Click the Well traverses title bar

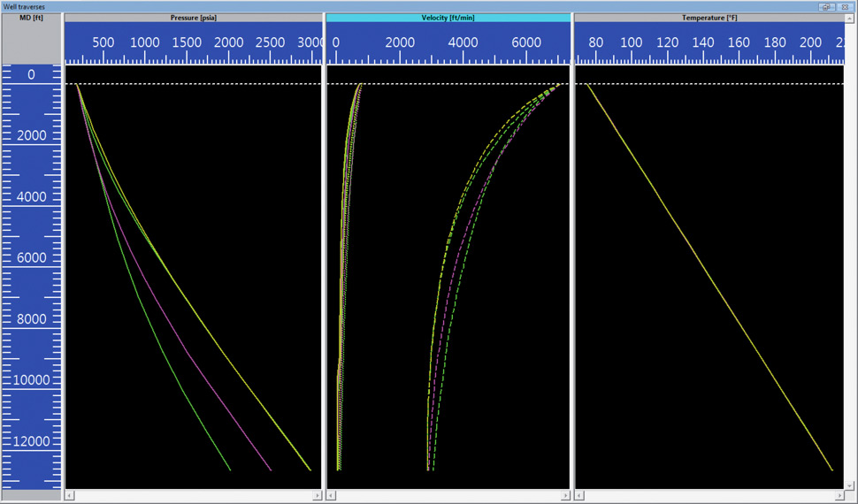398,6
